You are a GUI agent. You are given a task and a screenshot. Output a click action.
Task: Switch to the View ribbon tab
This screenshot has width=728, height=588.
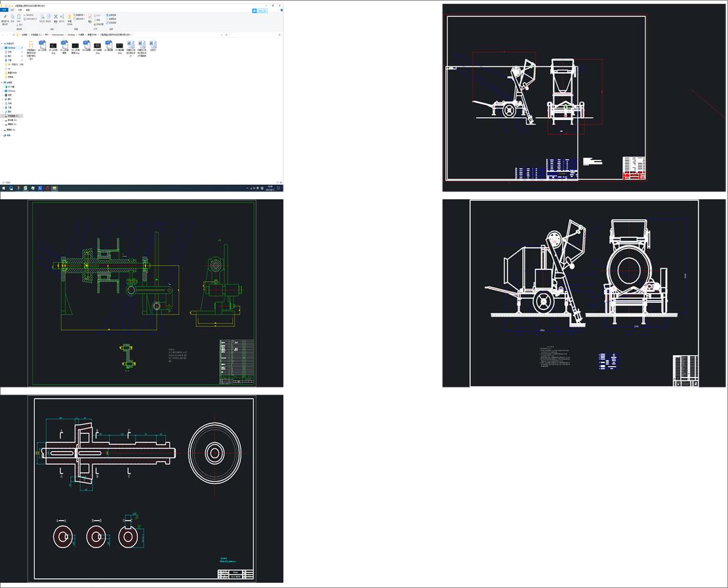point(28,10)
